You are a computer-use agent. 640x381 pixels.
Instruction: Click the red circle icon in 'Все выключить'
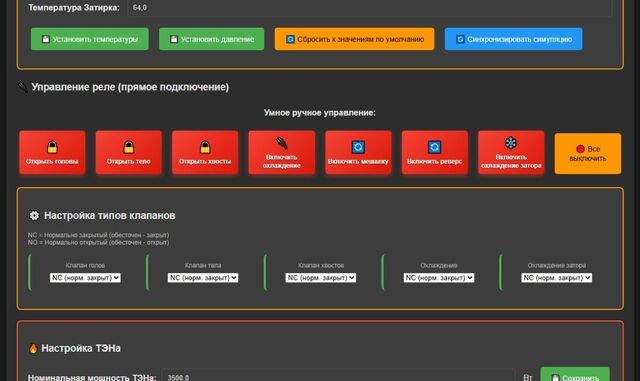pyautogui.click(x=580, y=149)
